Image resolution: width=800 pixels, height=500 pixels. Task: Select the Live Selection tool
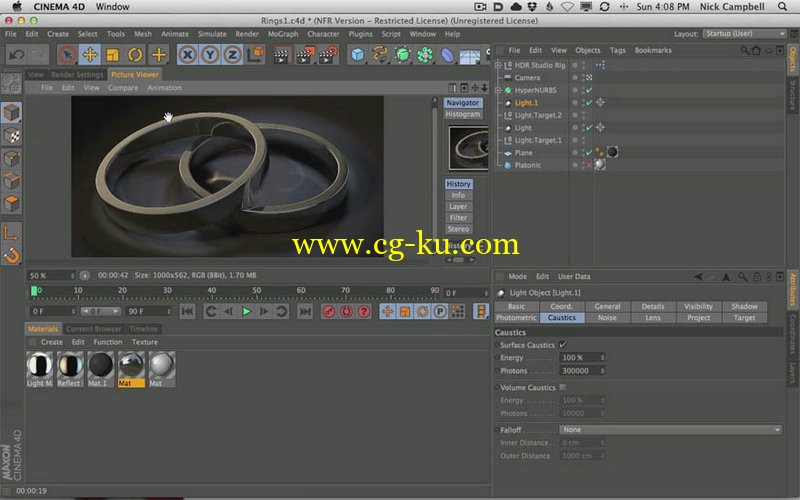click(x=67, y=55)
